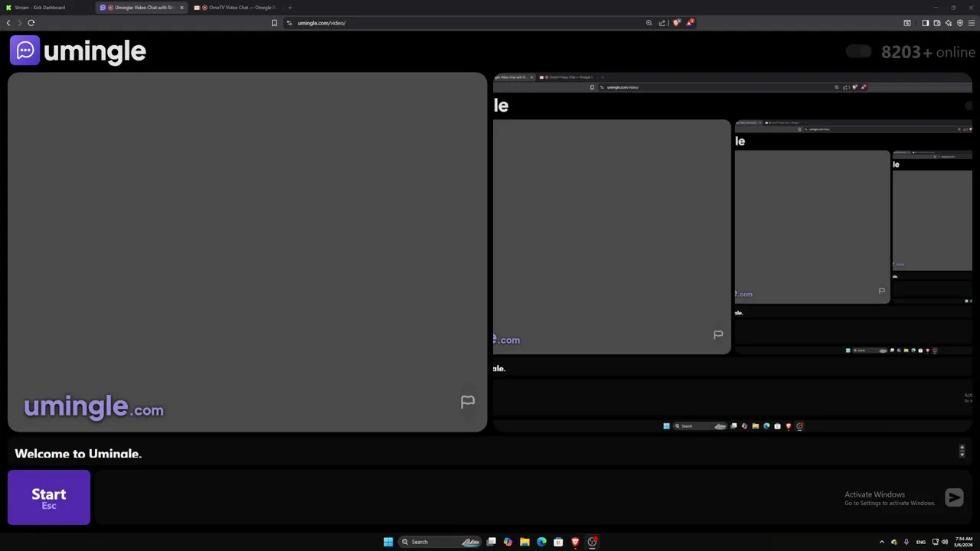Open clock and date 7:34 AM

pos(963,542)
